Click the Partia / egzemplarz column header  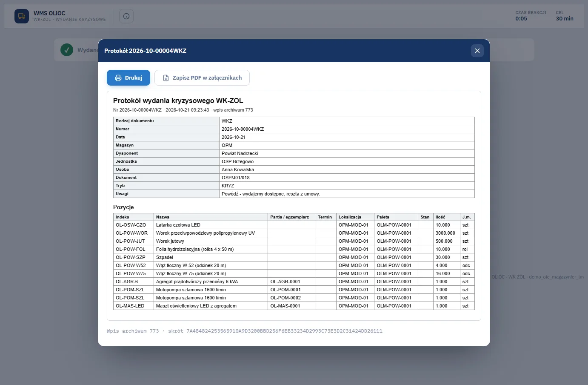[x=292, y=217]
